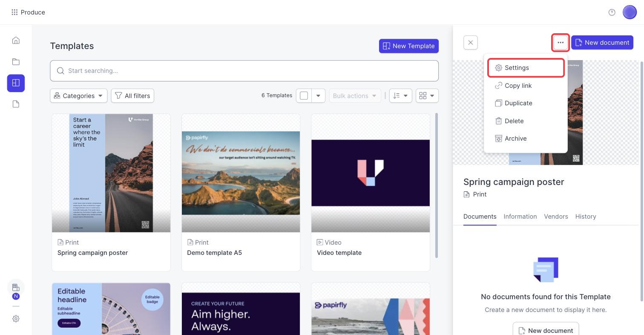Open the folder icon in sidebar

tap(16, 62)
